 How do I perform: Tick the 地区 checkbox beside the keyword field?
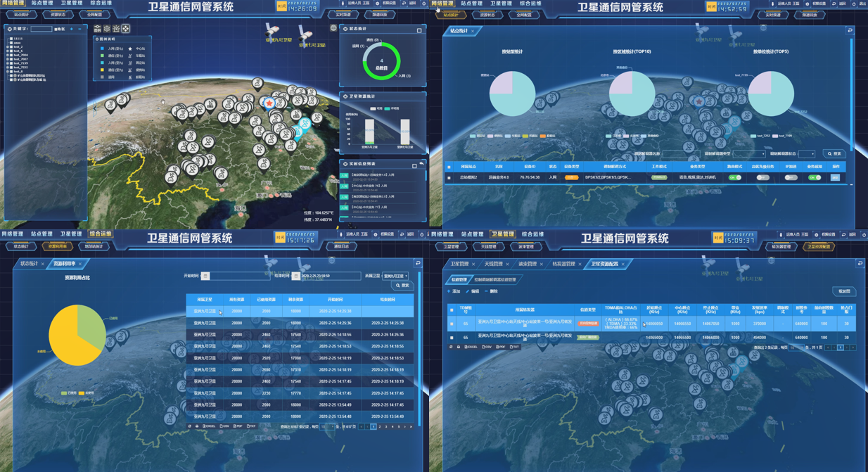56,29
